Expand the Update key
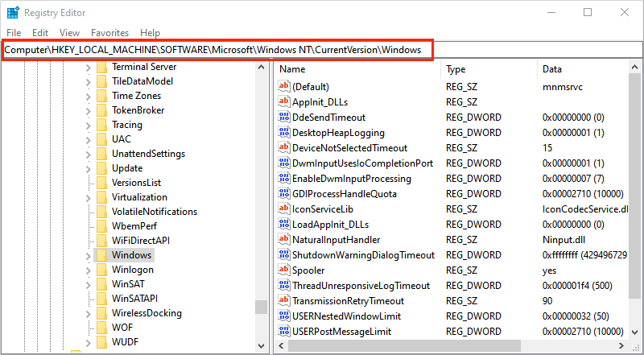 (x=88, y=169)
